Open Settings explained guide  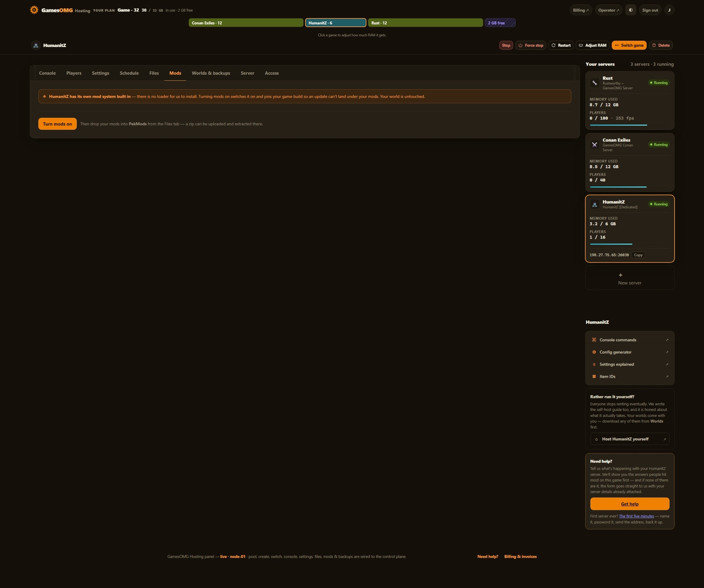[x=630, y=364]
